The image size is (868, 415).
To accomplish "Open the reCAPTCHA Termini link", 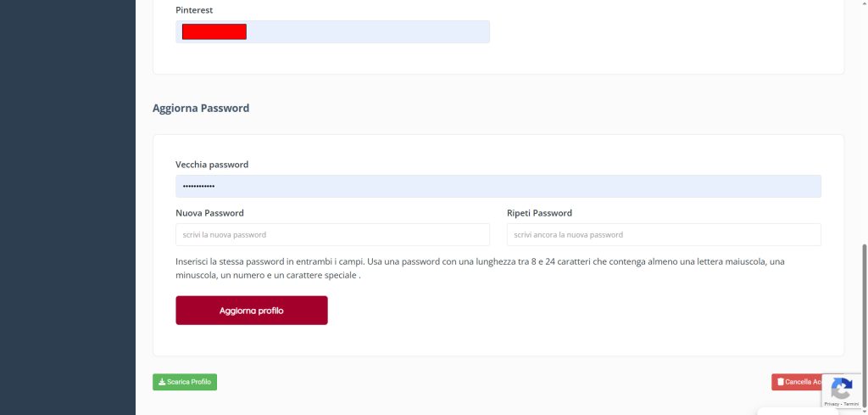I will [x=851, y=405].
